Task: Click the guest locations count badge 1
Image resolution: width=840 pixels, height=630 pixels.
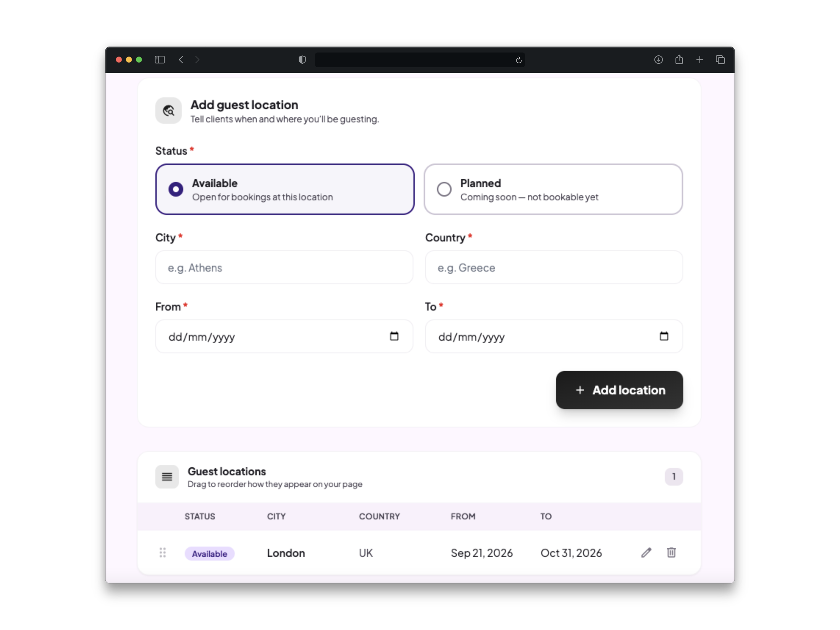Action: coord(674,477)
